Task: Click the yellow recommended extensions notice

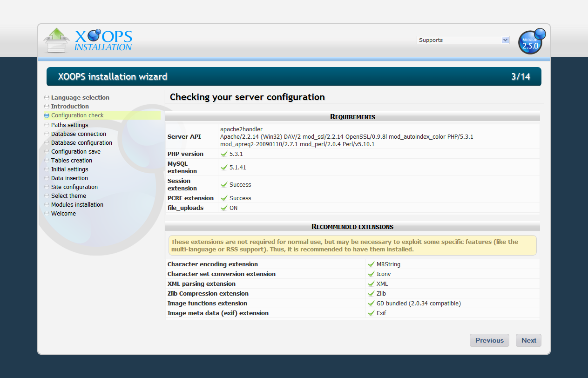Action: pos(352,245)
